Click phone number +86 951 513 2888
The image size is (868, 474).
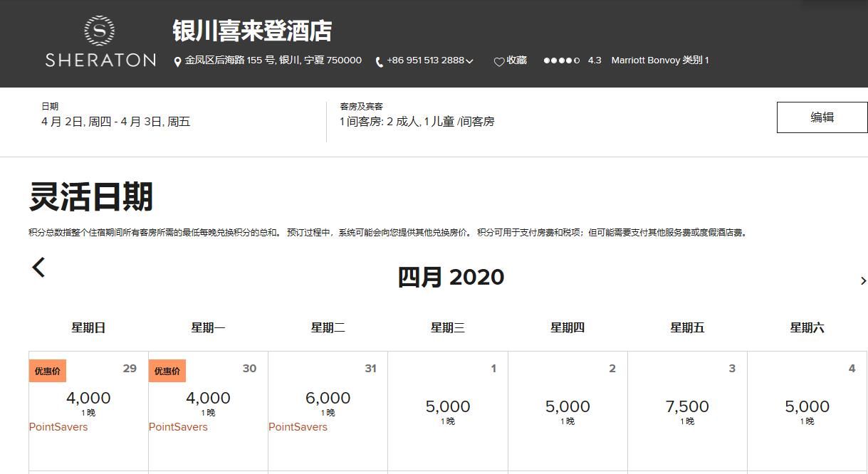pos(425,60)
